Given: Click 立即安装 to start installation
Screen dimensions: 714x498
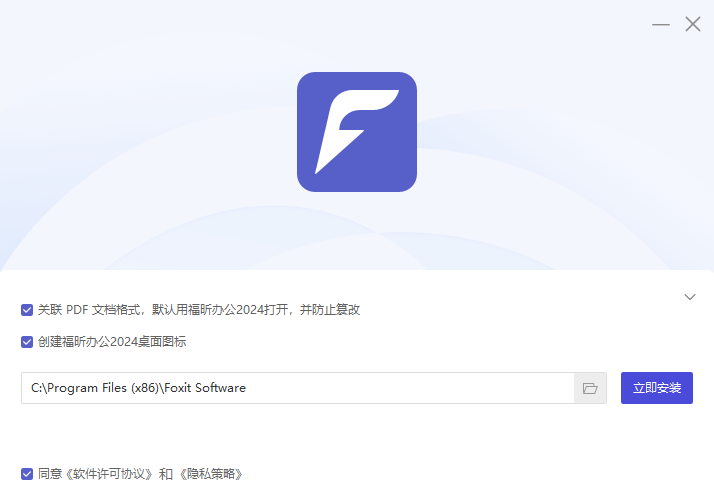Looking at the screenshot, I should 657,388.
